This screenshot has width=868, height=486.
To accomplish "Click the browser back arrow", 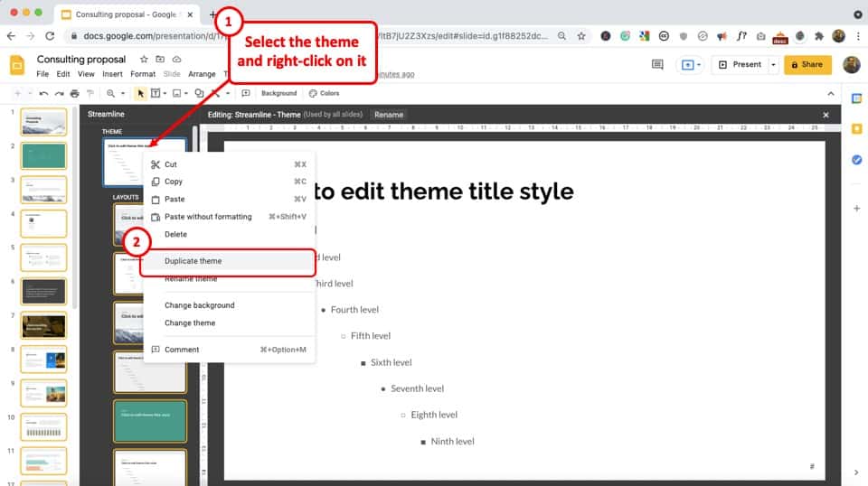I will [12, 36].
